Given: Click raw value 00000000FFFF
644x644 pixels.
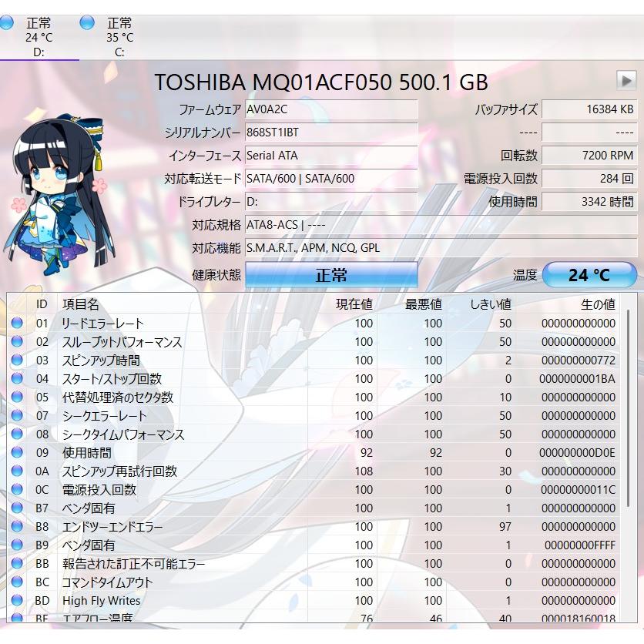Looking at the screenshot, I should 580,545.
